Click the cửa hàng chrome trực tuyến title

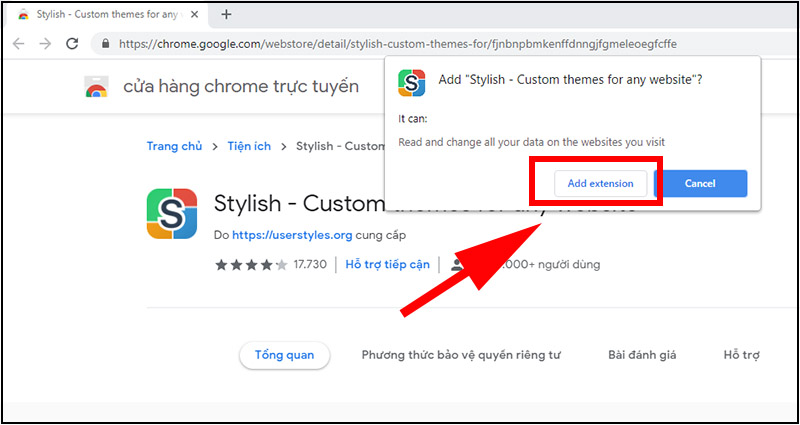click(241, 87)
